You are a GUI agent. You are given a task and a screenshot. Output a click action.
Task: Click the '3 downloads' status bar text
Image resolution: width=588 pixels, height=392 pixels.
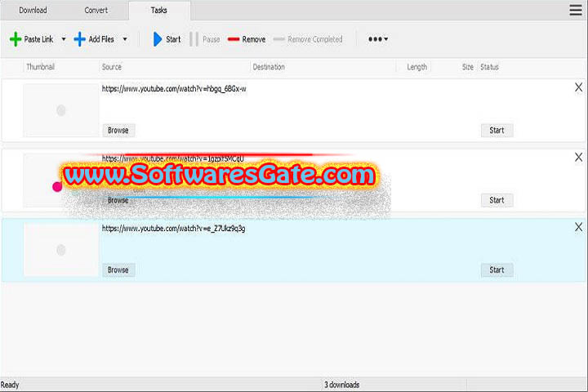[341, 385]
